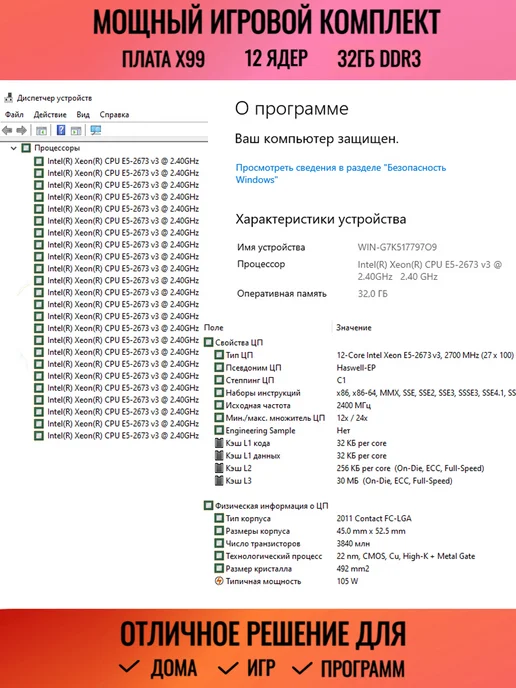Viewport: 516px width, 688px height.
Task: Click the Свойства ЦП group icon
Action: 208,342
